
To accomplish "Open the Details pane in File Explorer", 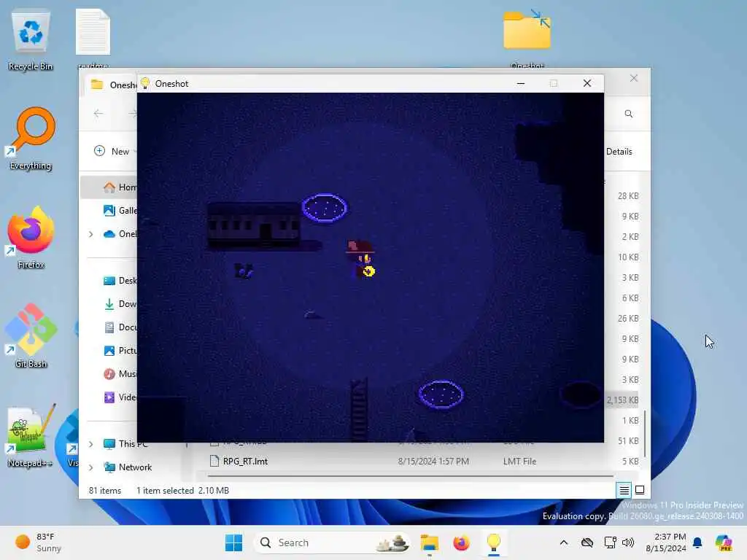I will click(x=619, y=152).
